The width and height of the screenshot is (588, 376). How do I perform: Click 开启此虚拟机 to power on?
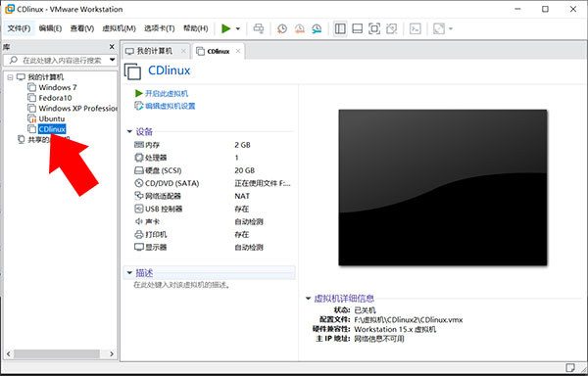tap(167, 94)
